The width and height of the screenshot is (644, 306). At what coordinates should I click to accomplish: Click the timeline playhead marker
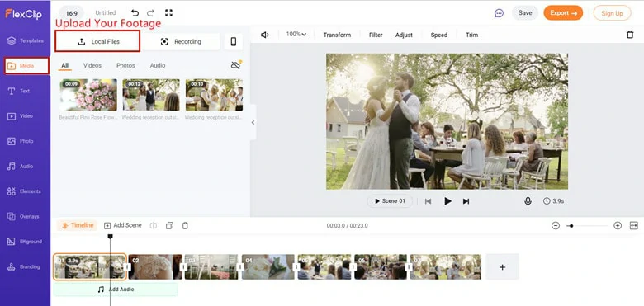(x=110, y=236)
